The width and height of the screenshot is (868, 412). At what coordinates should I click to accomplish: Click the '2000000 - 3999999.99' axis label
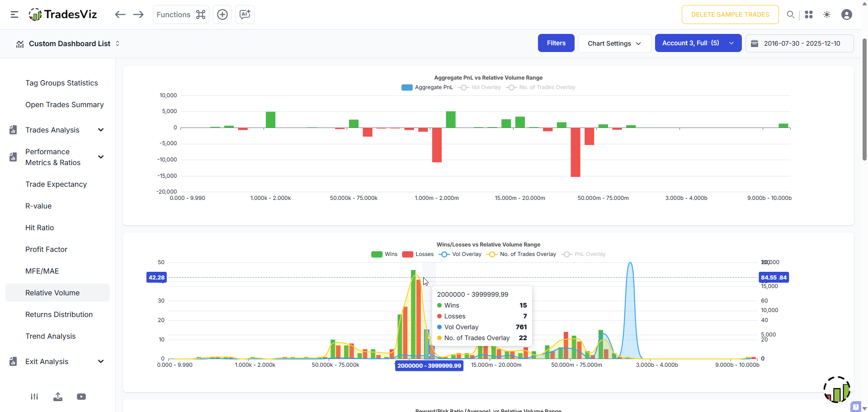coord(429,365)
